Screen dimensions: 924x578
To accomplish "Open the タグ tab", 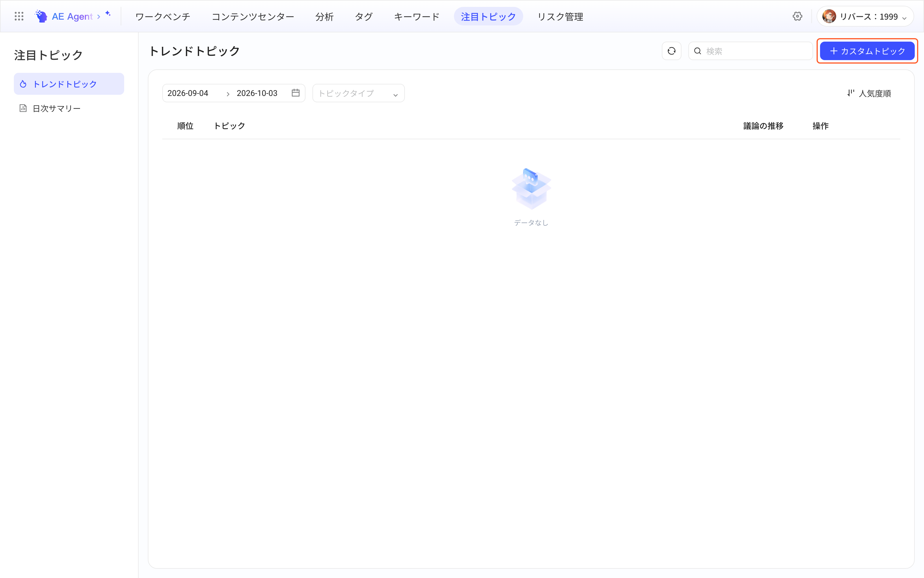I will 364,16.
